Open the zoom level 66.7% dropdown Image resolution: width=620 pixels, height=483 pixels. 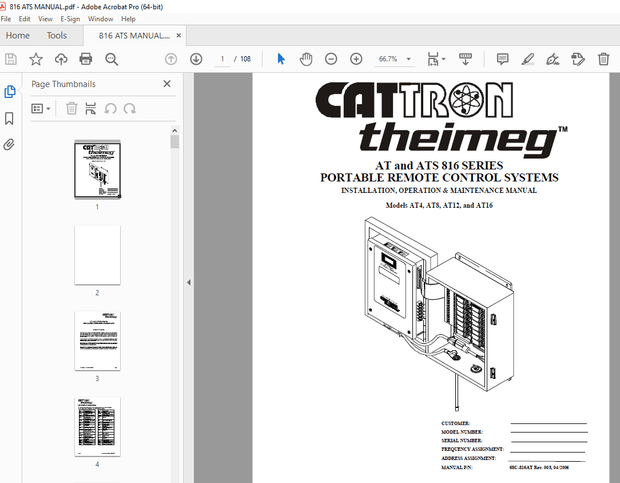(395, 59)
